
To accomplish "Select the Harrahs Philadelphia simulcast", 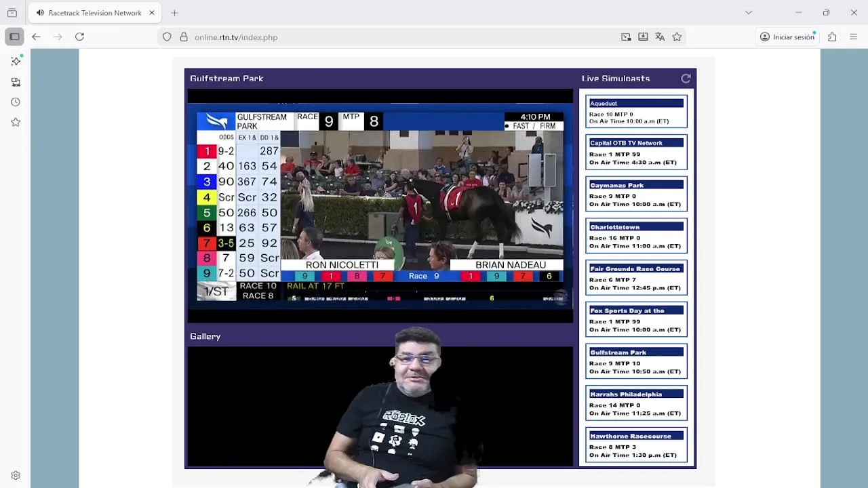I will tap(636, 403).
